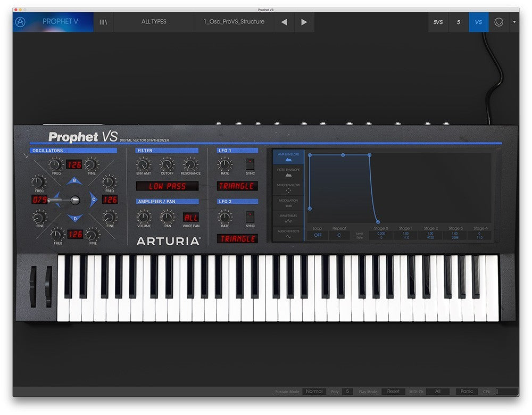Screen dimensions: 532x415
Task: Click the filter RESONANCE knob
Action: tap(190, 165)
